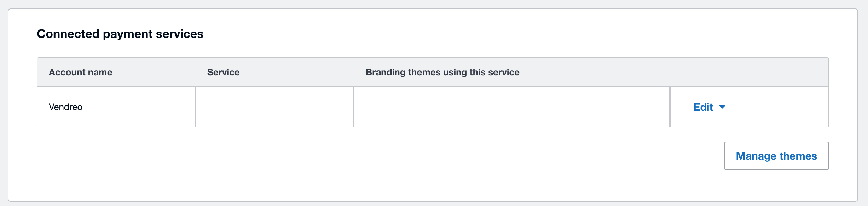Click the Account name column header
The image size is (868, 206).
click(80, 72)
